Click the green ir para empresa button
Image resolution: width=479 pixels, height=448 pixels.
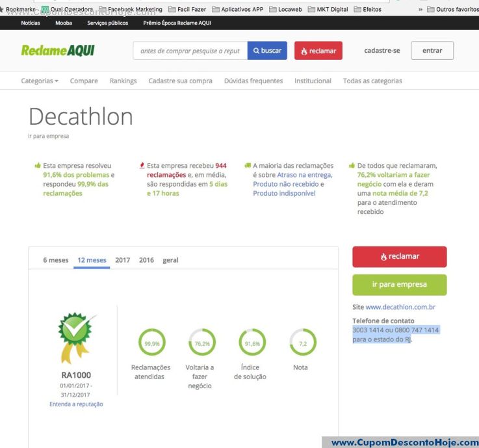400,285
